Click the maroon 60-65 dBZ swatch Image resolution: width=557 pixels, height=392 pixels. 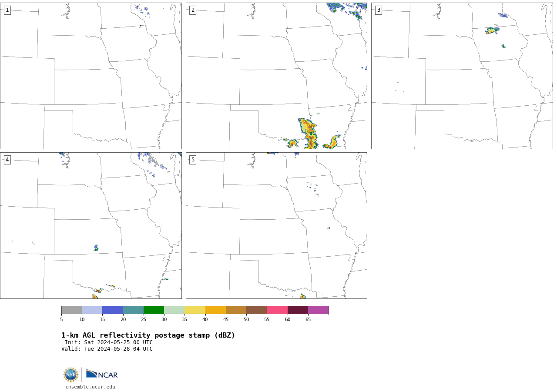coord(298,310)
